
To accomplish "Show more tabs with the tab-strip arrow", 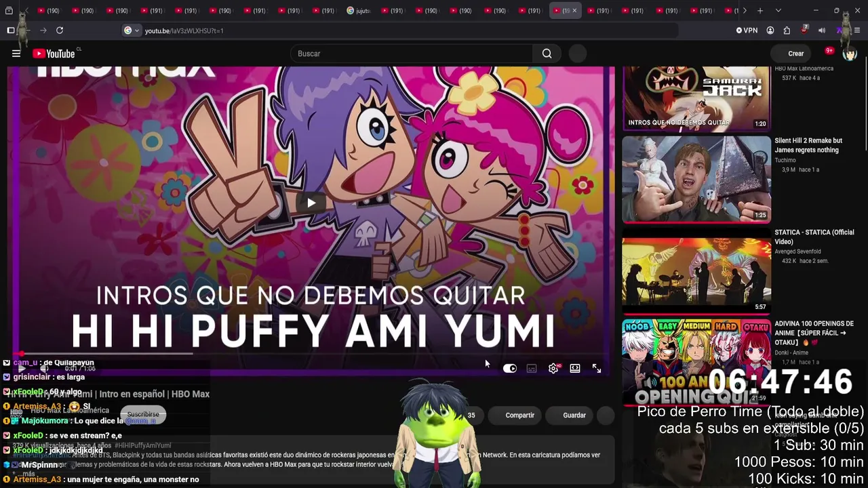I will coord(745,11).
